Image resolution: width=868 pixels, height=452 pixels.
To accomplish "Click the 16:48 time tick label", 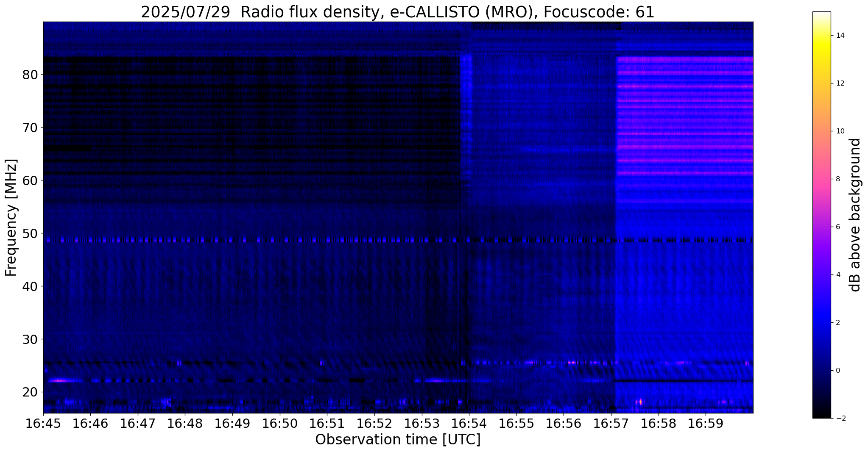I will 185,423.
